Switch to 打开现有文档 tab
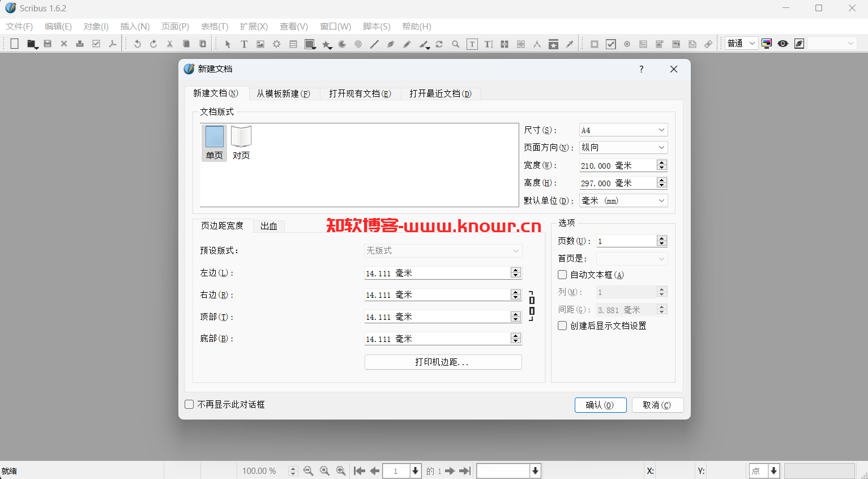Viewport: 868px width, 479px height. 360,93
